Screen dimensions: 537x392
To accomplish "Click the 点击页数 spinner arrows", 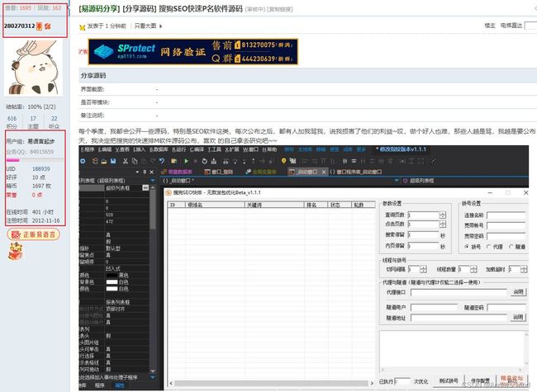I will 443,224.
